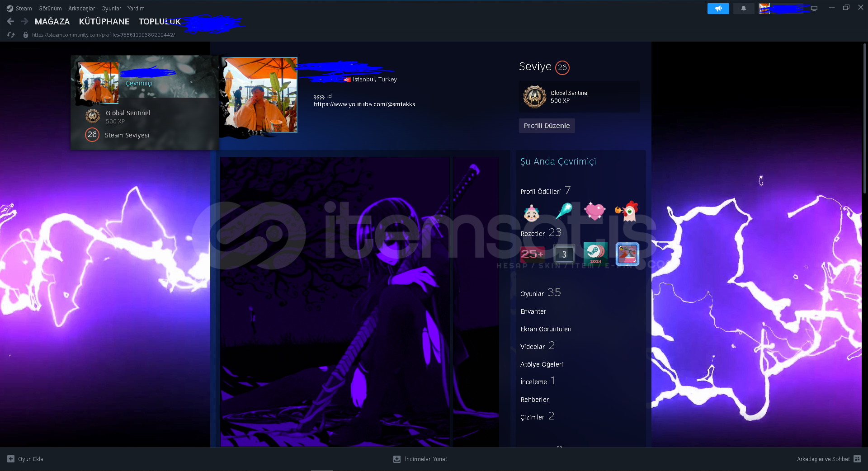868x471 pixels.
Task: Open the Atölye Öğeleri link
Action: [542, 364]
